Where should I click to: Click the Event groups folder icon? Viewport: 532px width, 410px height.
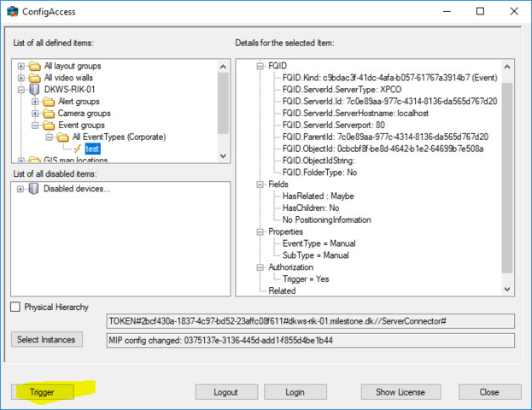[48, 126]
